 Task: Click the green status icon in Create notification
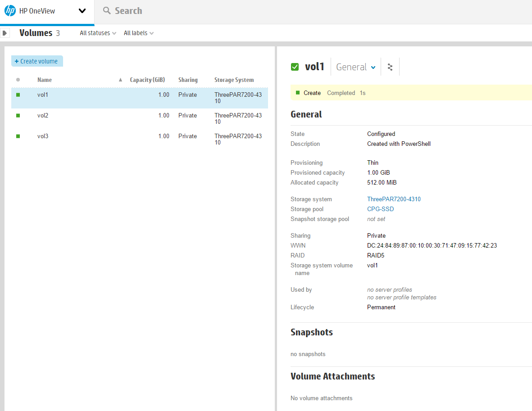pyautogui.click(x=298, y=93)
